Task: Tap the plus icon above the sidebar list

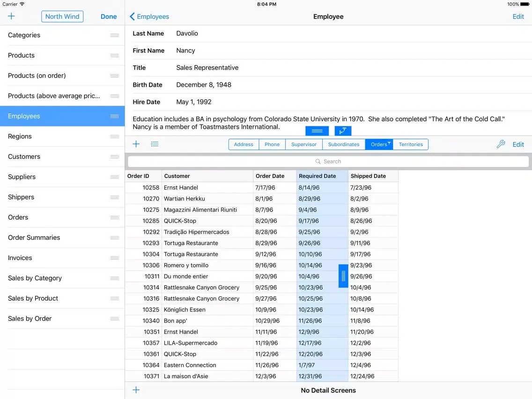Action: point(11,16)
